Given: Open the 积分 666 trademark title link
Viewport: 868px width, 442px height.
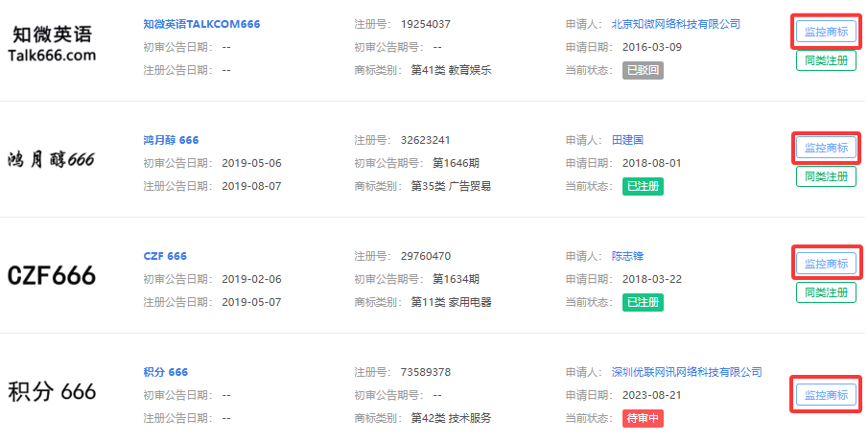Looking at the screenshot, I should [x=166, y=372].
